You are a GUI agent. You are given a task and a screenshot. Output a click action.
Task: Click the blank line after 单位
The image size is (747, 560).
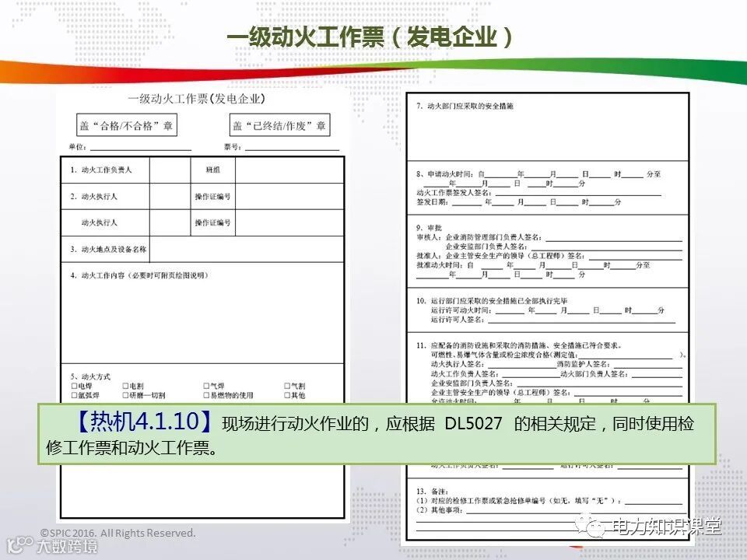pos(141,148)
